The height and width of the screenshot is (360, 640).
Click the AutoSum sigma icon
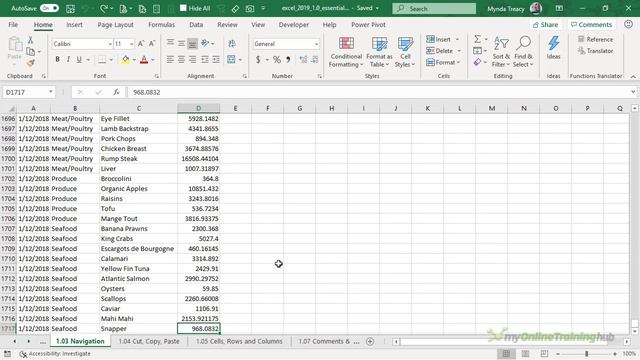[x=477, y=39]
